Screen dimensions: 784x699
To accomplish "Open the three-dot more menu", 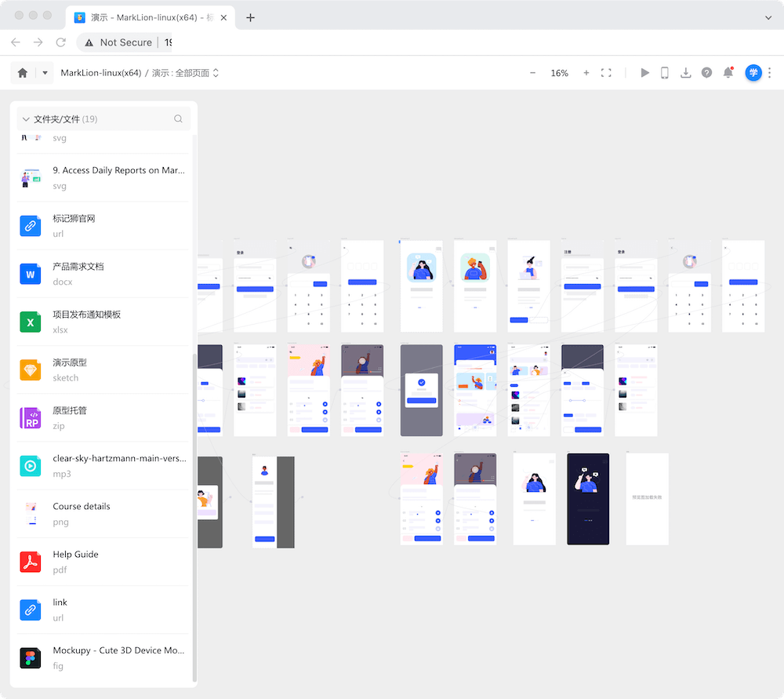I will (770, 73).
